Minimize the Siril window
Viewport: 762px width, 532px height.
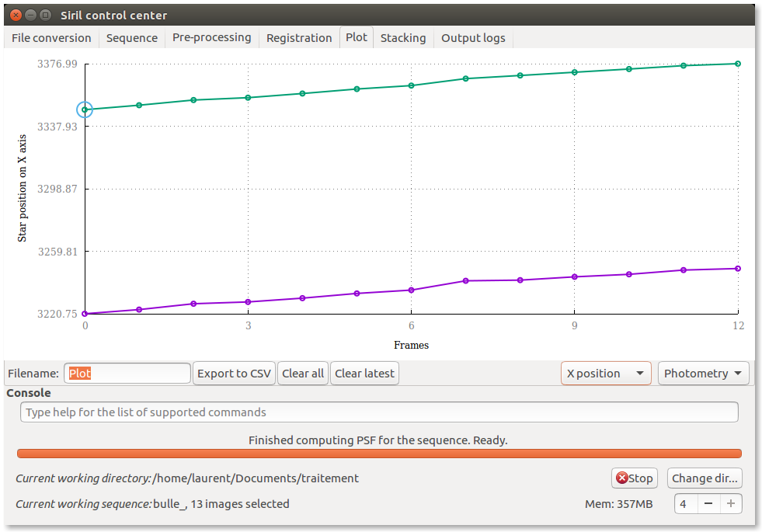click(x=30, y=15)
